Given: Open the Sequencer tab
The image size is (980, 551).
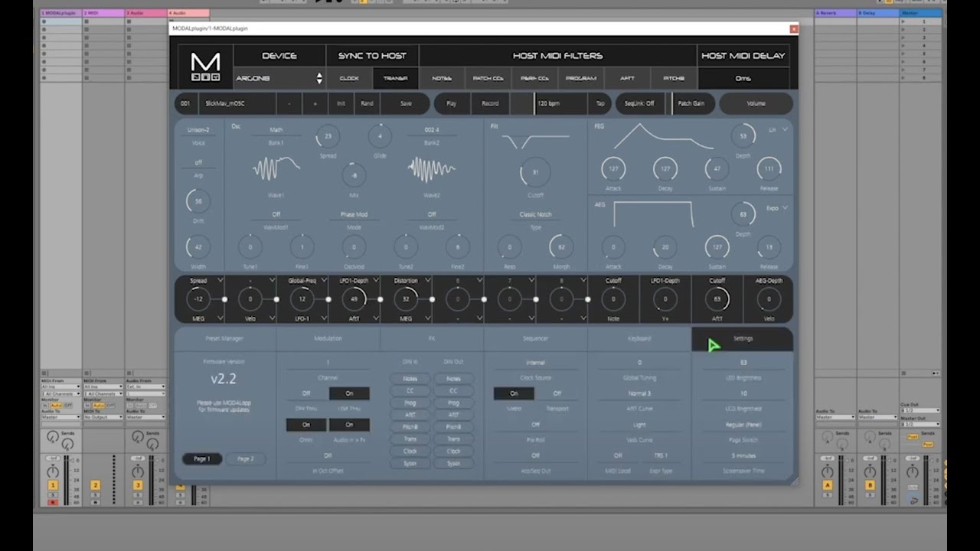Looking at the screenshot, I should [535, 338].
